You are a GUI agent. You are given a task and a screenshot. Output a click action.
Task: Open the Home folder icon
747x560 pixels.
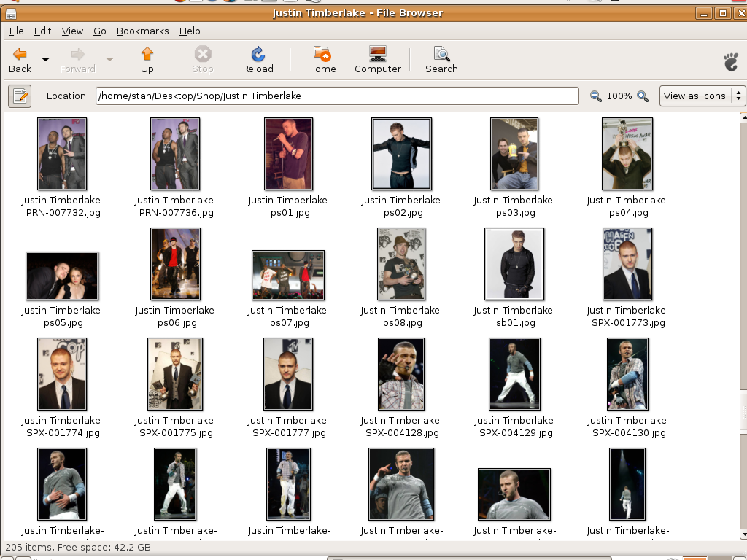point(322,54)
